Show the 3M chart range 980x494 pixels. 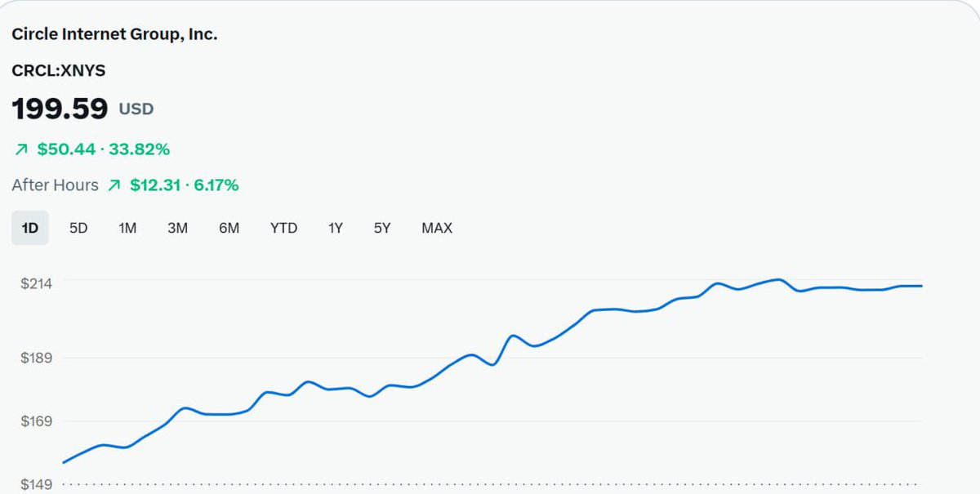point(177,228)
